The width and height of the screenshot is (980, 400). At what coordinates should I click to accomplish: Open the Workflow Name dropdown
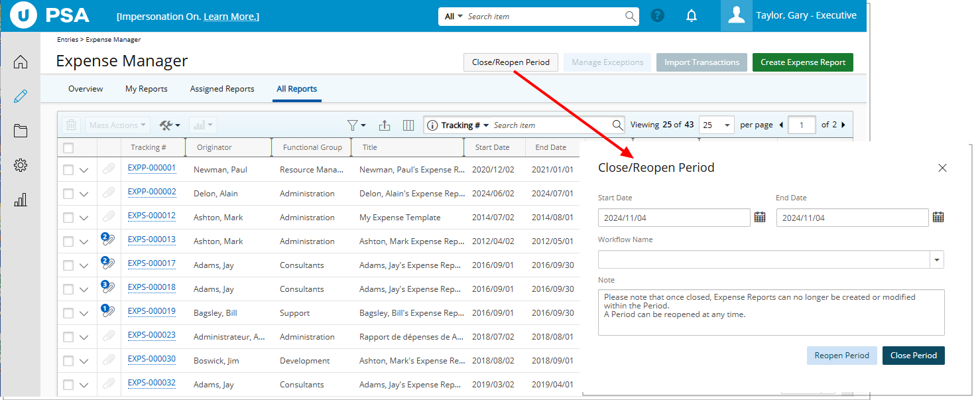(937, 260)
